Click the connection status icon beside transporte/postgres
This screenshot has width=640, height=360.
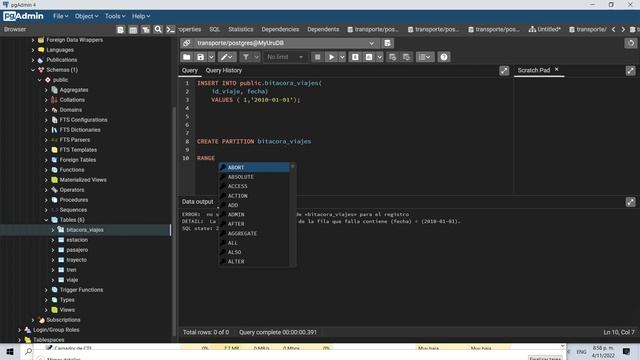[x=187, y=43]
